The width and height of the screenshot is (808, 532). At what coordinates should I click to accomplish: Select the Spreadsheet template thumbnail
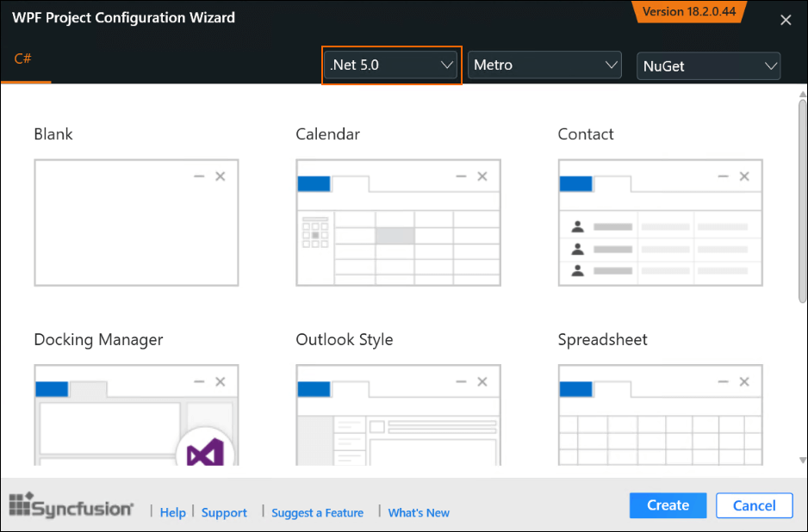660,415
